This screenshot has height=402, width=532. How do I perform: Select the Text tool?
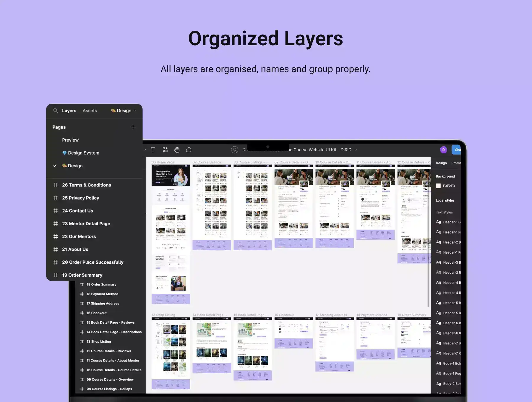point(153,150)
